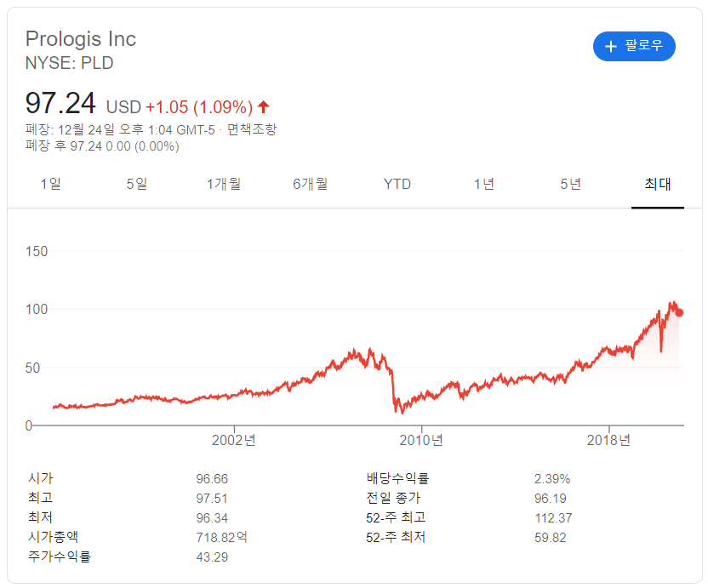708x588 pixels.
Task: Click the red up arrow icon
Action: (x=263, y=107)
